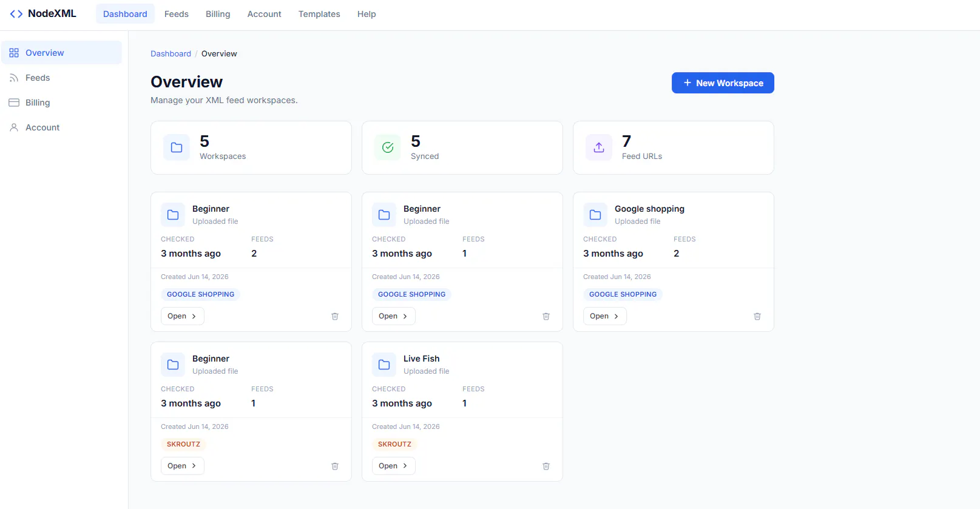The height and width of the screenshot is (509, 980).
Task: Open the Beginner workspace with 2 feeds
Action: 182,316
